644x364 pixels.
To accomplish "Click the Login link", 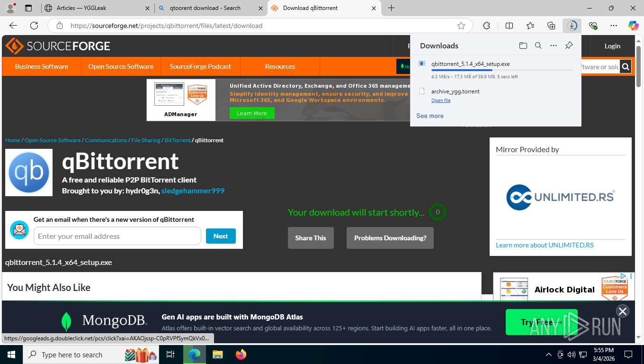I will (612, 46).
